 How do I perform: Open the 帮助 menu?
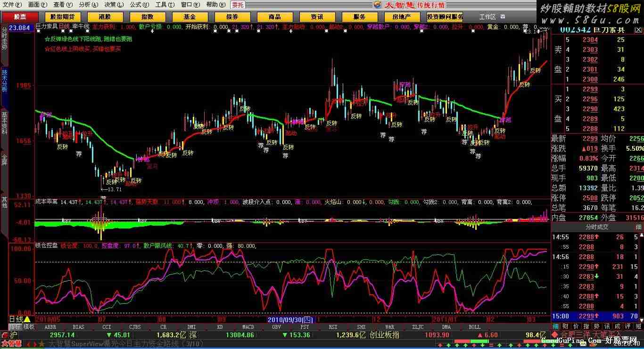click(215, 4)
